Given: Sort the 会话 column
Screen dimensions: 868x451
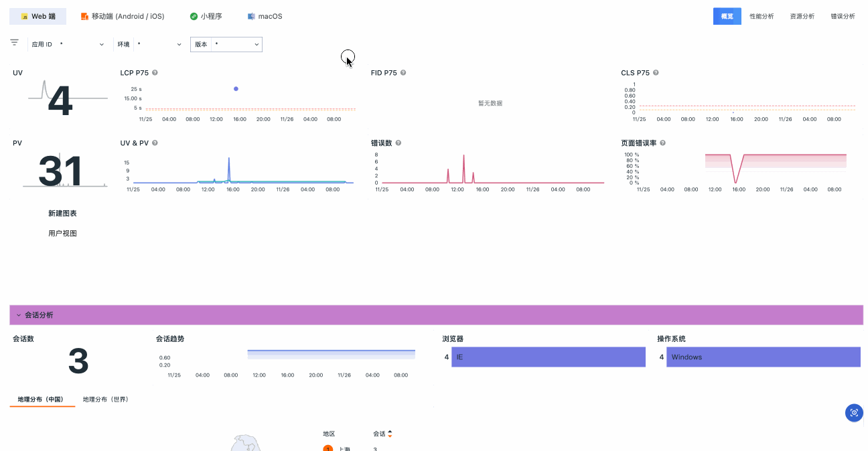Looking at the screenshot, I should tap(390, 434).
